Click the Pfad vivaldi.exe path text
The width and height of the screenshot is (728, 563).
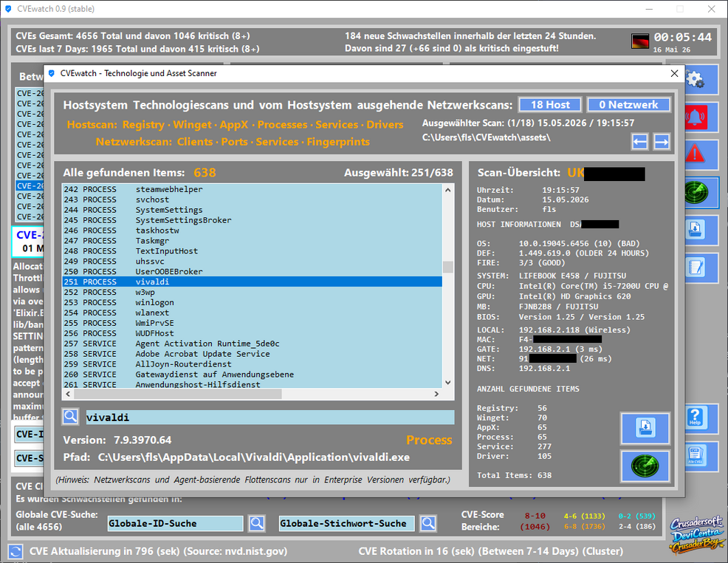253,457
